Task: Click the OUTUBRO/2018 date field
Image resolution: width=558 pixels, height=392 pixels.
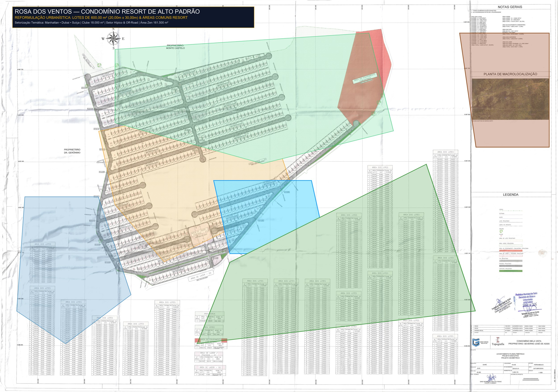Action: click(538, 368)
